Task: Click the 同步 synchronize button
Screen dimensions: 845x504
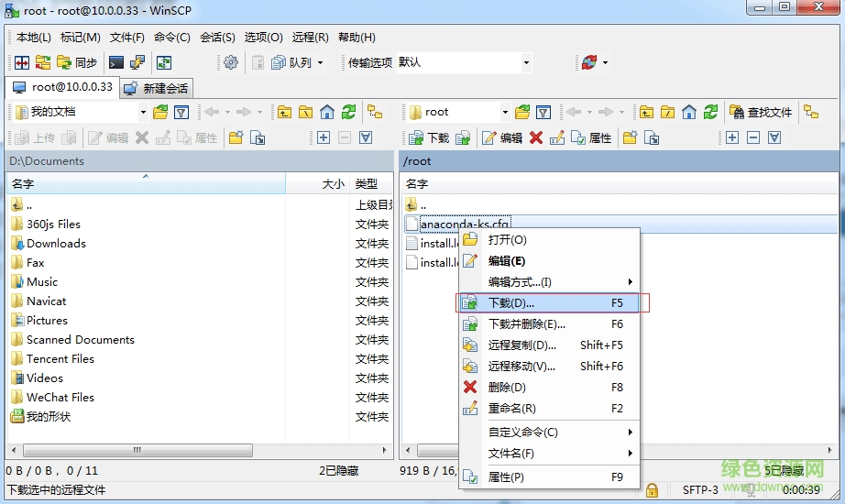Action: click(x=77, y=62)
